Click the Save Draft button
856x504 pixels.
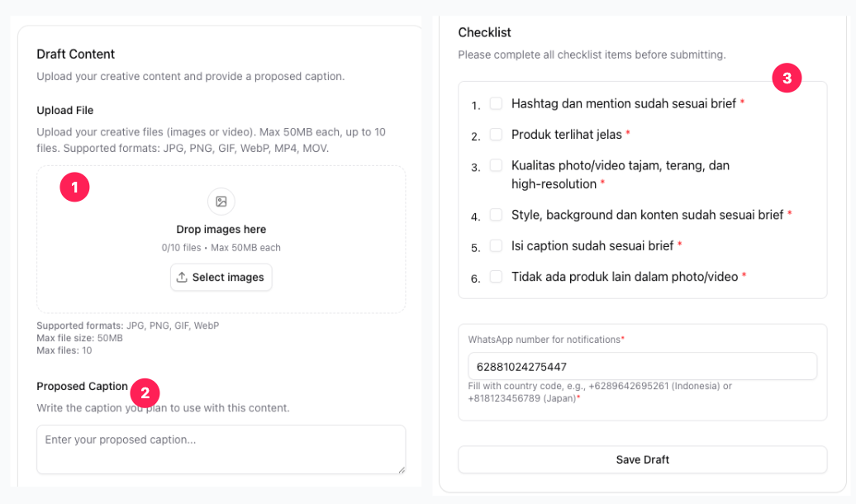pyautogui.click(x=643, y=459)
